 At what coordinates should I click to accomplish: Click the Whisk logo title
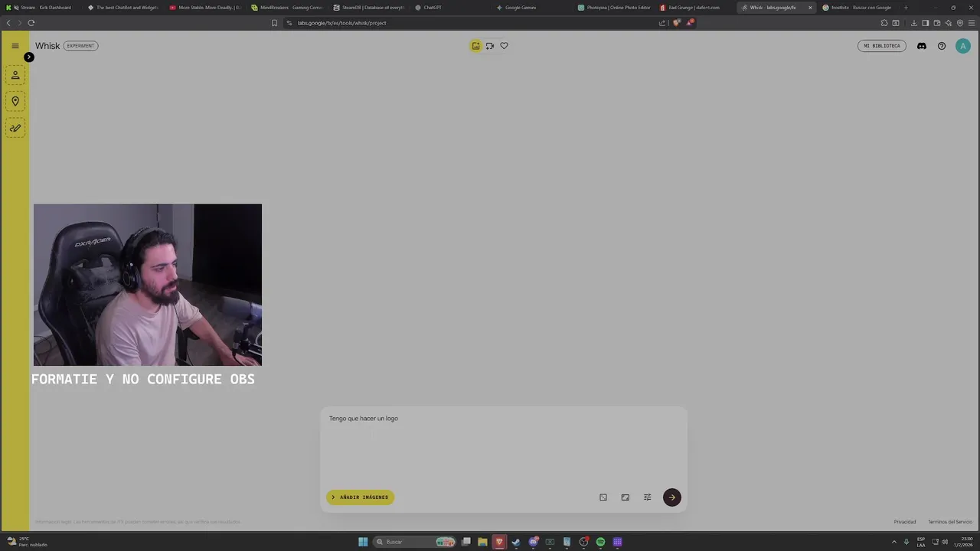pos(47,46)
